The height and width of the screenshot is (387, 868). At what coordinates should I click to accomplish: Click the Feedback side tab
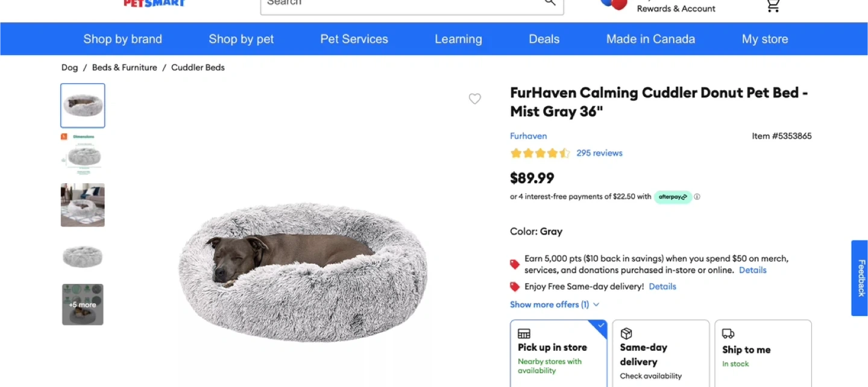click(860, 278)
